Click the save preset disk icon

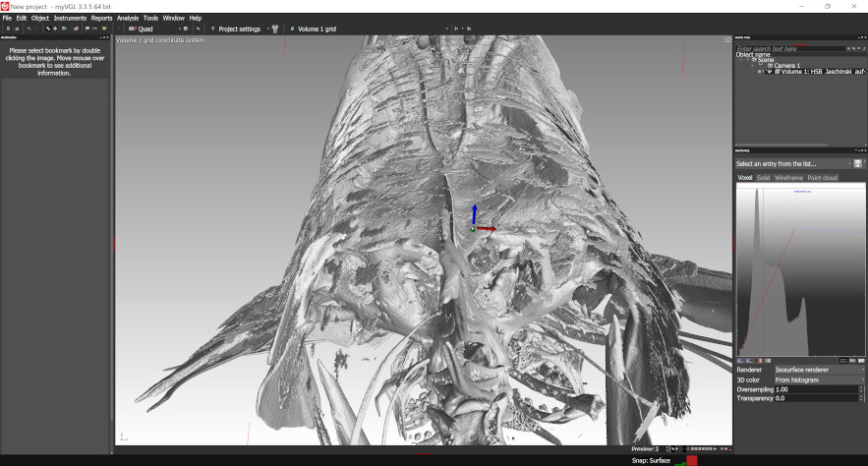(858, 164)
